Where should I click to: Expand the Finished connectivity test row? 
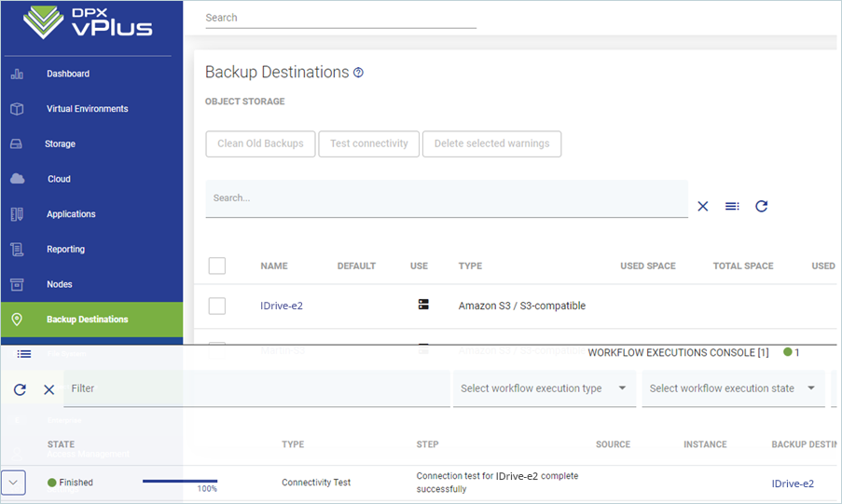pos(13,483)
